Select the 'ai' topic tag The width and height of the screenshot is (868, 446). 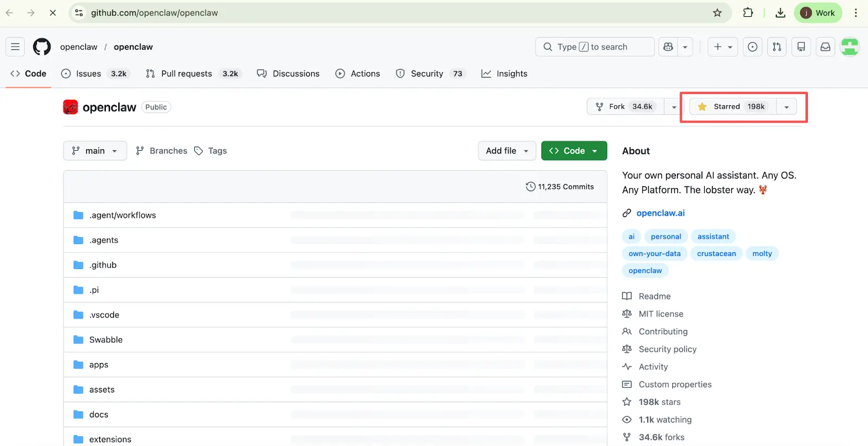(x=631, y=237)
